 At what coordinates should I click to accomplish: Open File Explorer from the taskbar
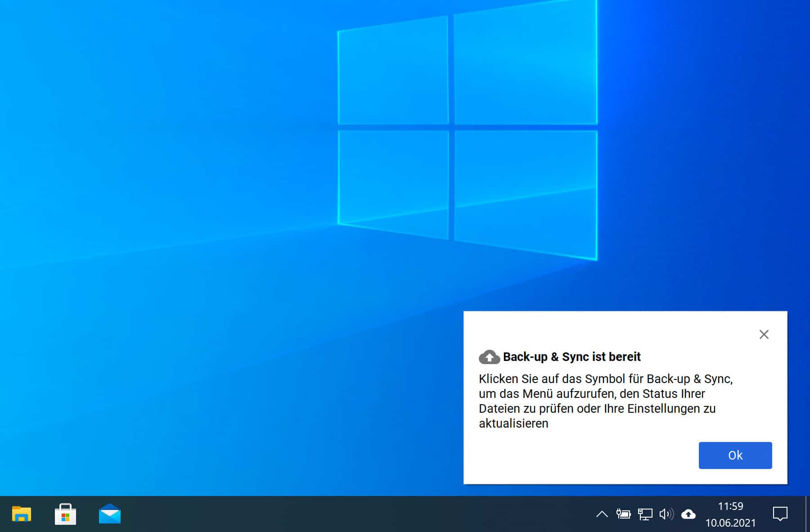click(21, 514)
